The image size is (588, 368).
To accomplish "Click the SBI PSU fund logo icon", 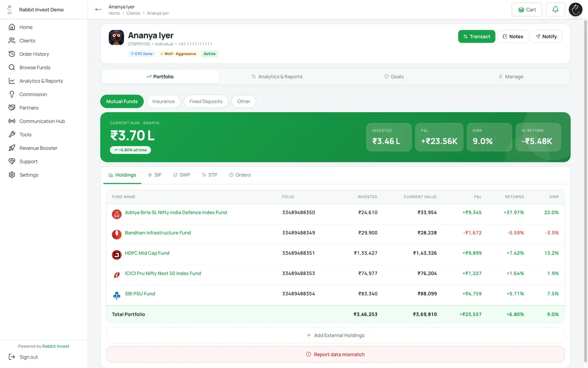I will (x=117, y=295).
